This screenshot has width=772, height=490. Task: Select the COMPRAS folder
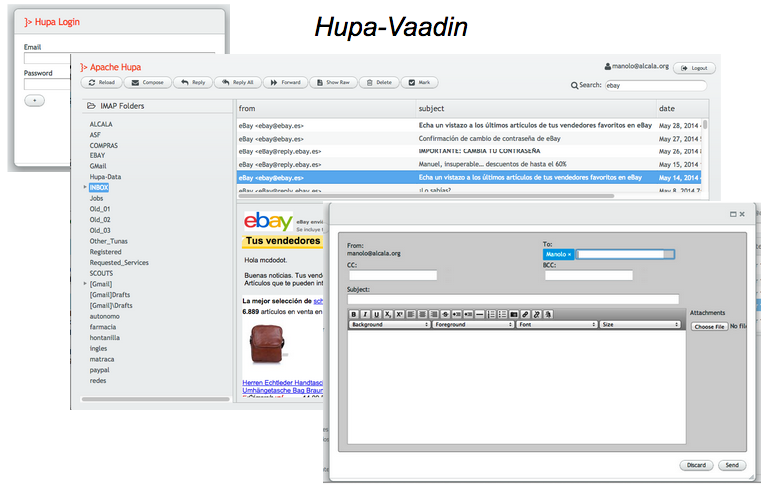click(104, 146)
